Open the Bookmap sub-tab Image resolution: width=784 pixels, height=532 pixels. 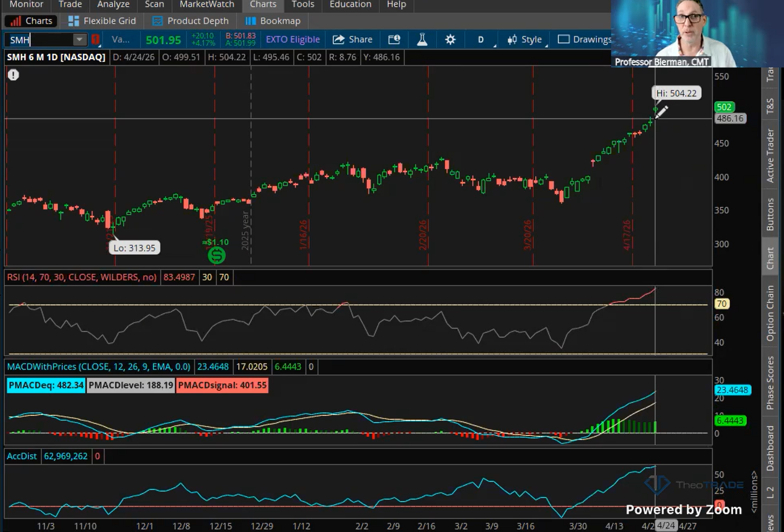coord(273,21)
